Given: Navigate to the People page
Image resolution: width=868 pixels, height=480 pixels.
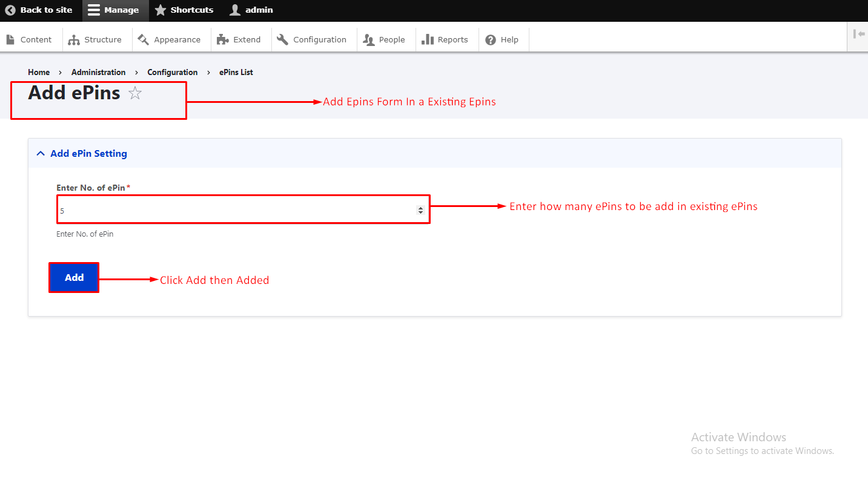Looking at the screenshot, I should click(384, 40).
